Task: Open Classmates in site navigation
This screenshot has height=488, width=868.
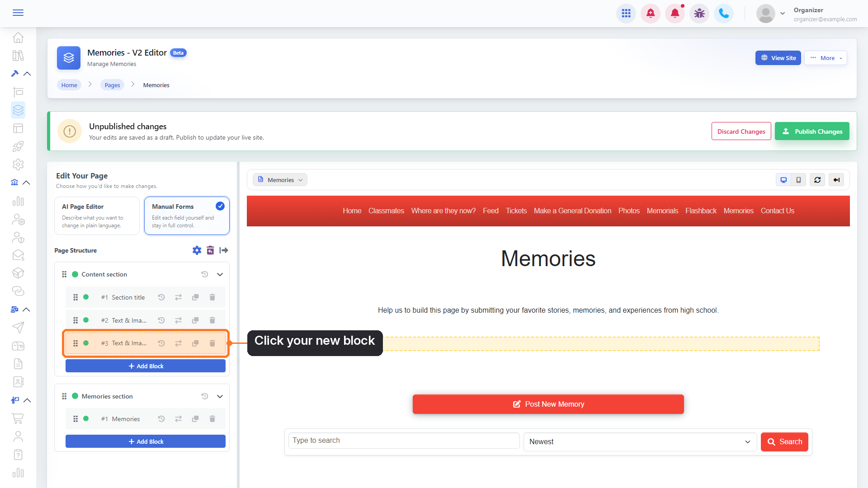Action: pyautogui.click(x=386, y=211)
